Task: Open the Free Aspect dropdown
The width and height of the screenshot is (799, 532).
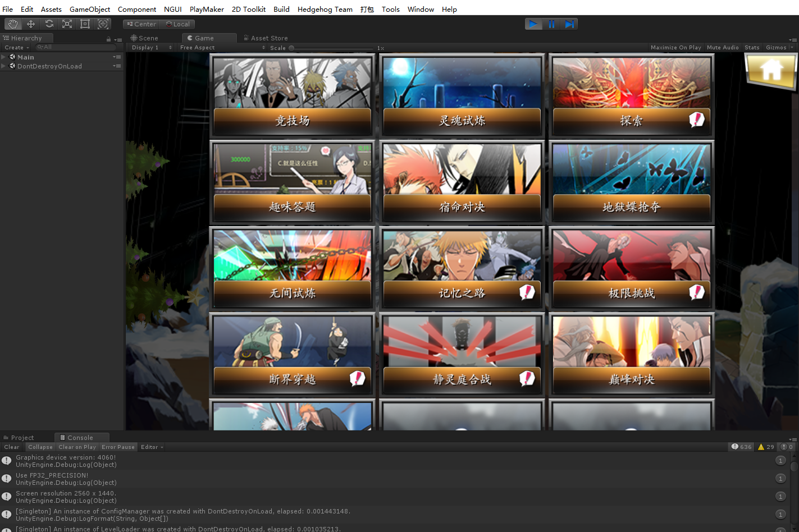Action: [x=222, y=48]
